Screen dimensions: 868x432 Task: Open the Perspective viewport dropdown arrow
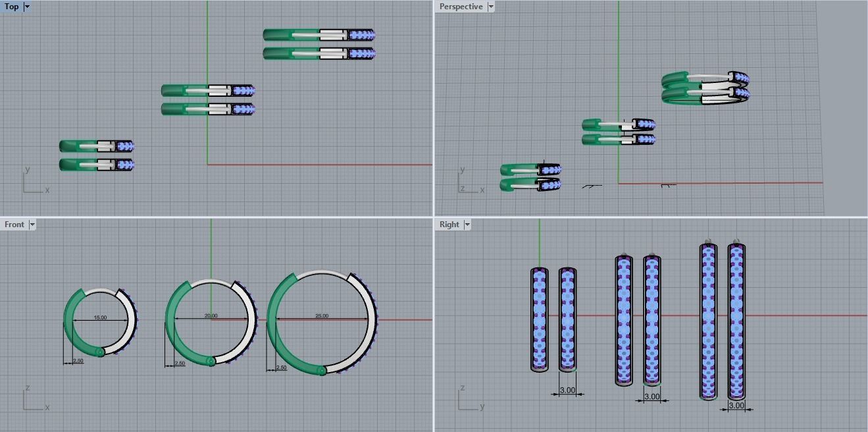click(491, 7)
